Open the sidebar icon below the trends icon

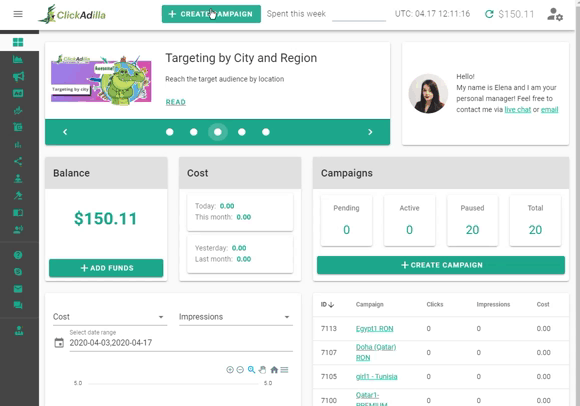pos(18,127)
